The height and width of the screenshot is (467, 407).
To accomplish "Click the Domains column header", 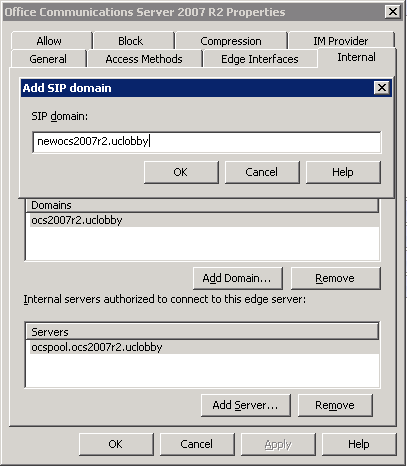I will [202, 205].
